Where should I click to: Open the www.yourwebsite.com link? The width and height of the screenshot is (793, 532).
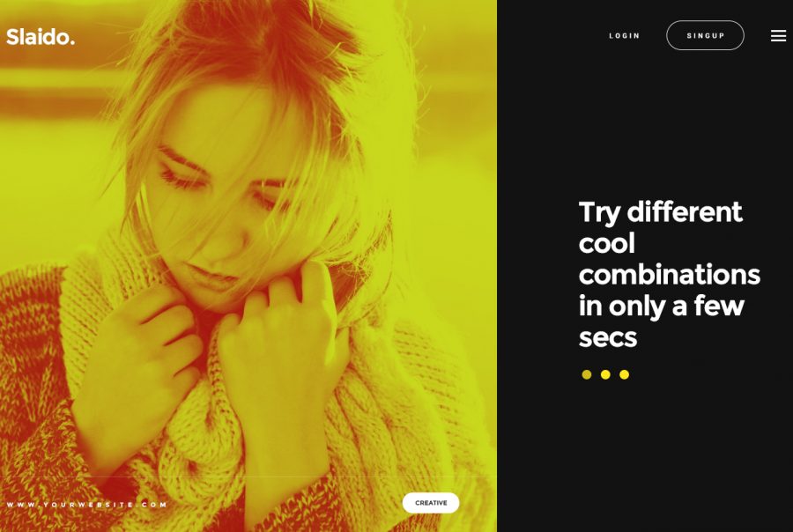[x=86, y=504]
